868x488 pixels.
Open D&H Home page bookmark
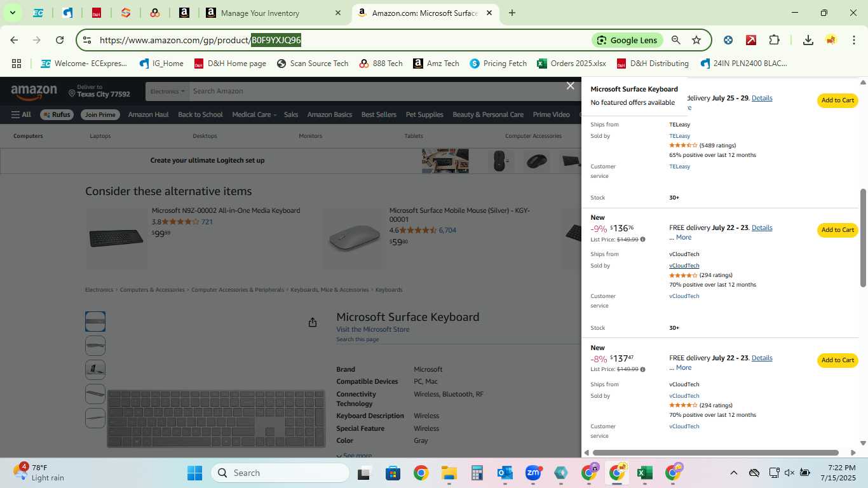pyautogui.click(x=230, y=64)
